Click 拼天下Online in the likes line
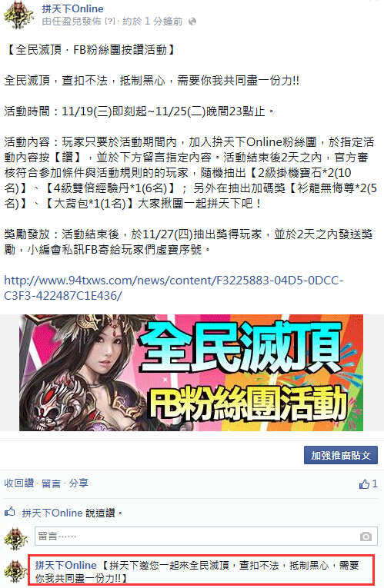 [52, 513]
